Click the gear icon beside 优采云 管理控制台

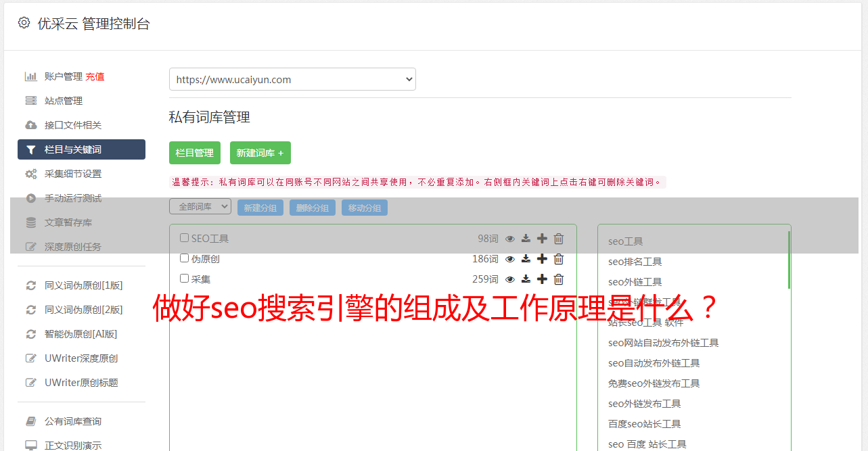click(24, 23)
